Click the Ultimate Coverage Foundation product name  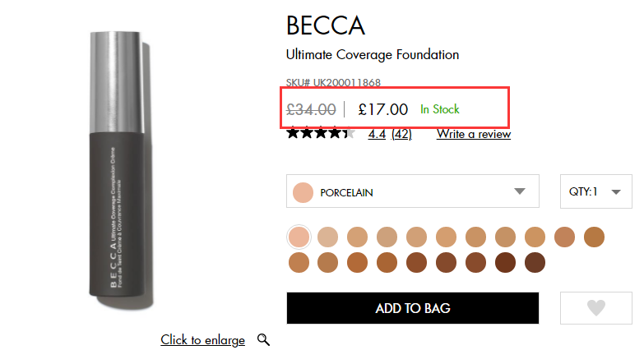tap(372, 55)
